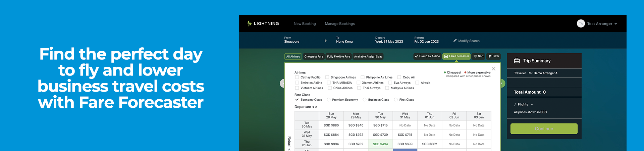Click the Continue button
The width and height of the screenshot is (644, 151).
click(544, 129)
